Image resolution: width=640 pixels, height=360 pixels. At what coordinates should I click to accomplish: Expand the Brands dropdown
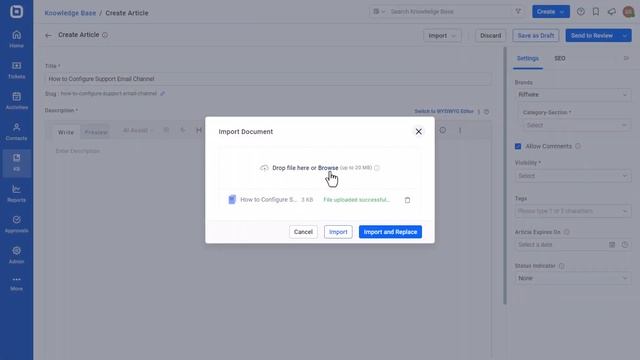tap(573, 95)
